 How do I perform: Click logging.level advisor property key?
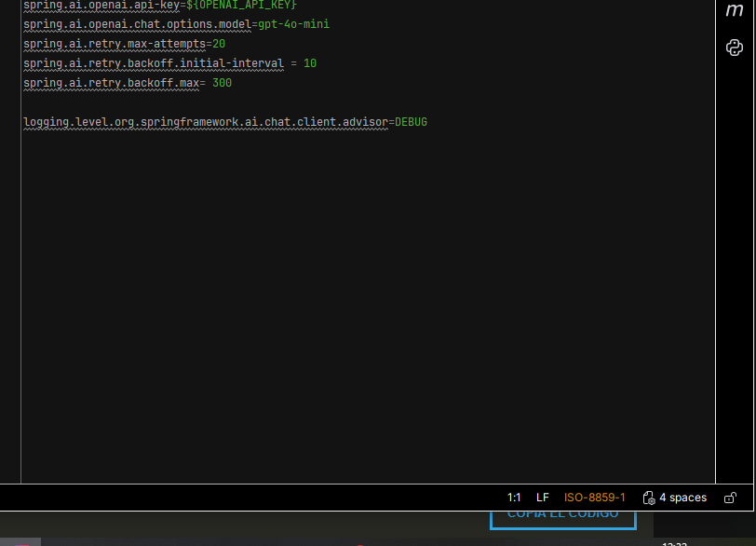[x=206, y=122]
